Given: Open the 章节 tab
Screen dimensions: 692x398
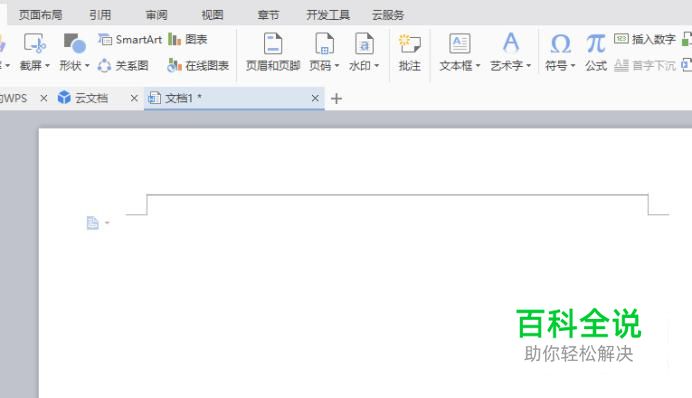Looking at the screenshot, I should (268, 15).
